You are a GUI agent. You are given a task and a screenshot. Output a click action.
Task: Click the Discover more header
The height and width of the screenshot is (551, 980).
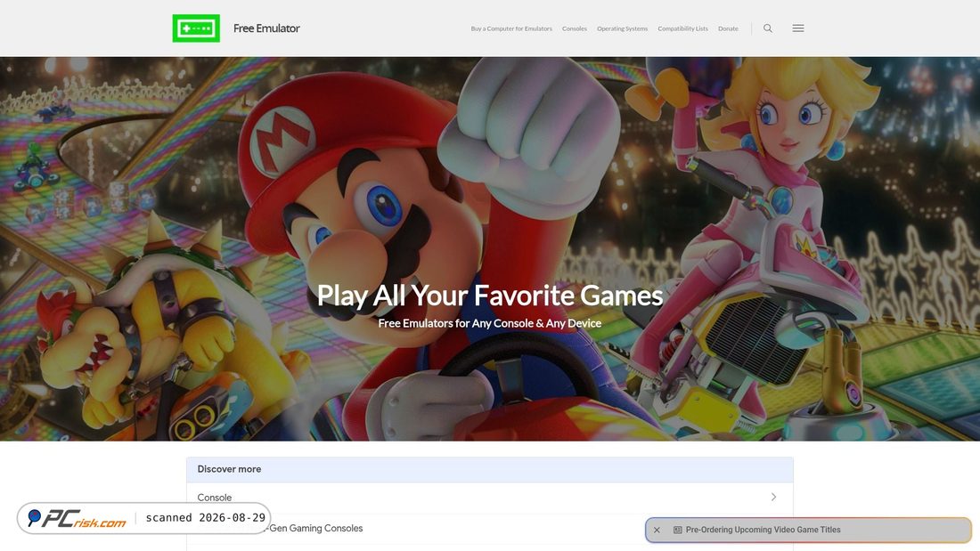pyautogui.click(x=489, y=469)
